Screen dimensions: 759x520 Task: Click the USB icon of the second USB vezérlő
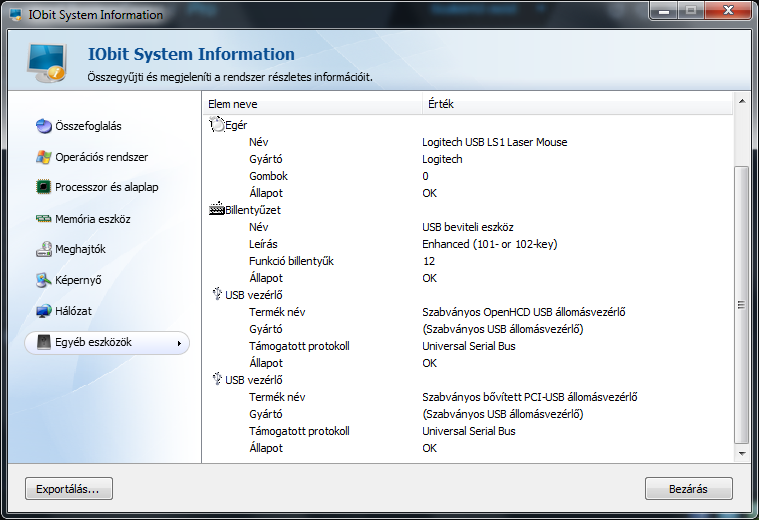[x=217, y=379]
